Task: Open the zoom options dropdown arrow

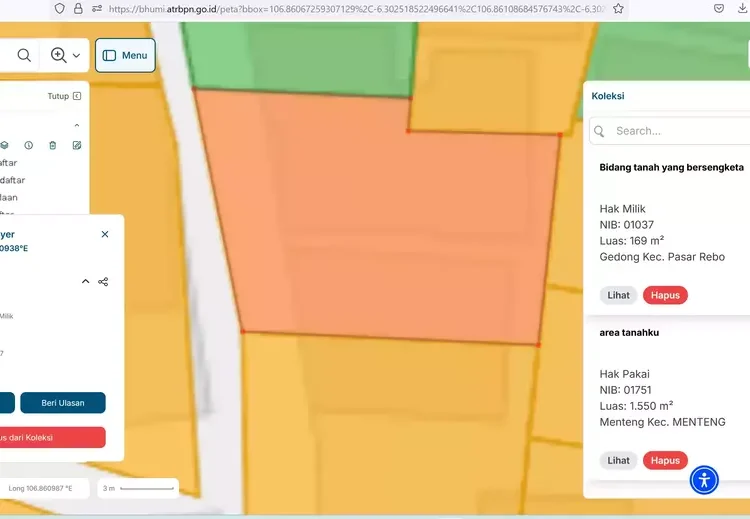Action: (x=77, y=56)
